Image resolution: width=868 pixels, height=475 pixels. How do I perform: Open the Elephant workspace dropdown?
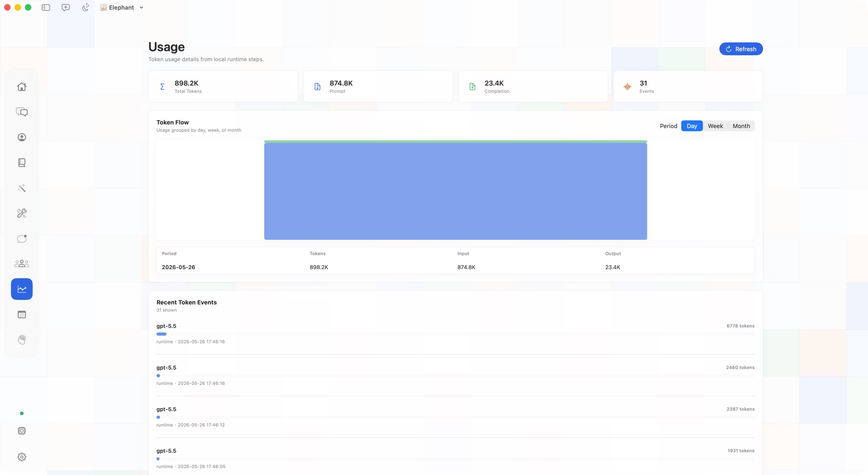pyautogui.click(x=122, y=7)
